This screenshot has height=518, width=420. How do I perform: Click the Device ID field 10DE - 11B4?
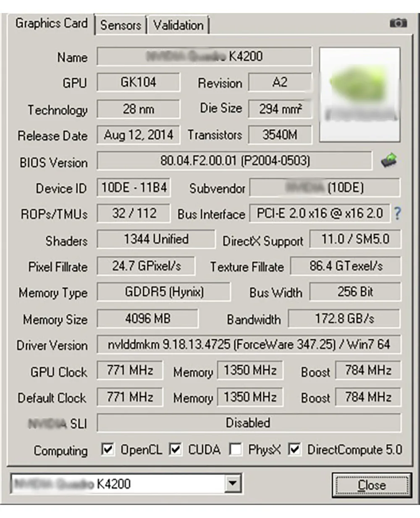134,188
